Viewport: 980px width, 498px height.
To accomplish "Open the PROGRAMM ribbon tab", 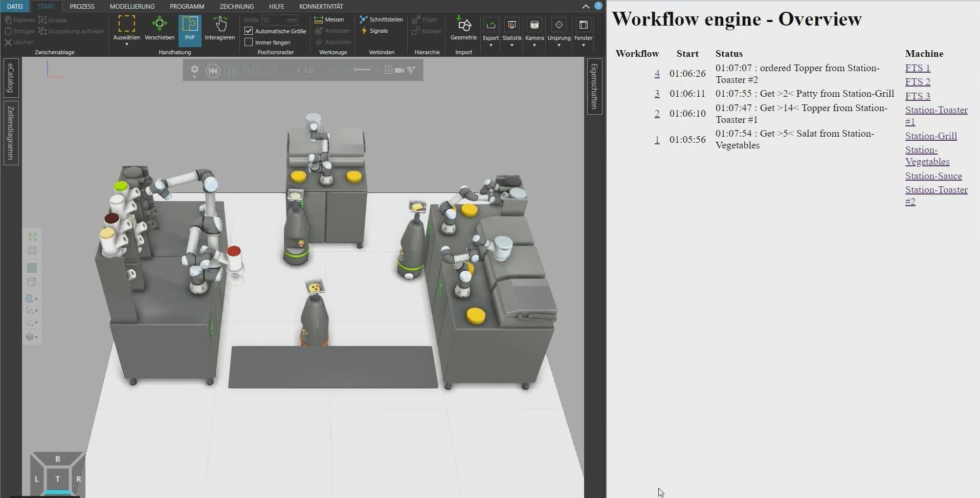I will click(x=187, y=7).
